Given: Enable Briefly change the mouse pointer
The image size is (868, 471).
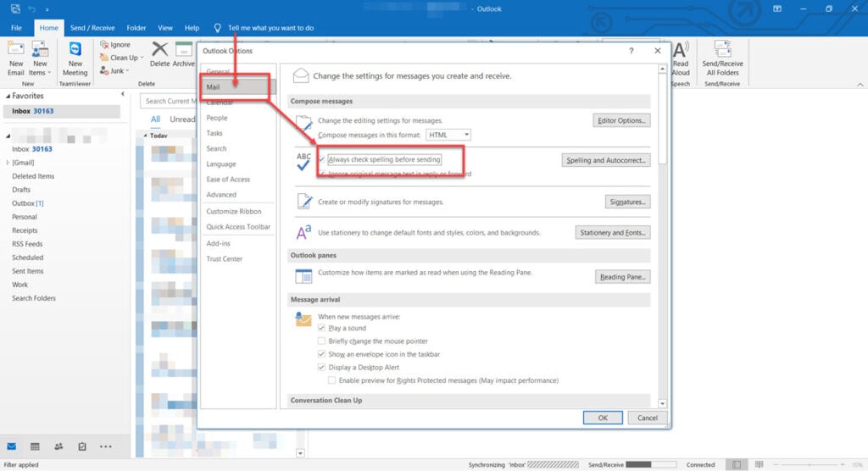Looking at the screenshot, I should click(x=321, y=341).
